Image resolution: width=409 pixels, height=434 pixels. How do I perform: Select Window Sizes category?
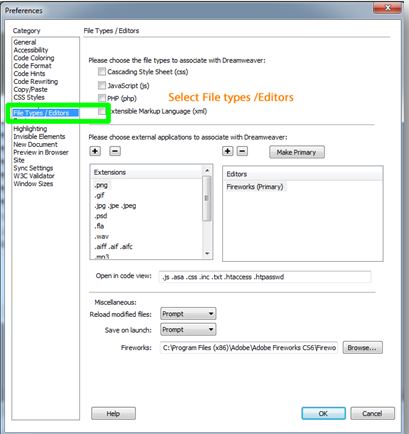[x=33, y=184]
